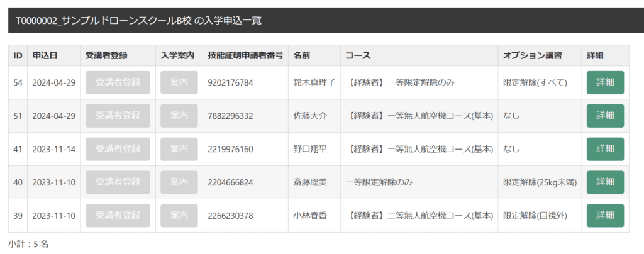
Task: Open details for 鈴木真理子's application
Action: [605, 83]
